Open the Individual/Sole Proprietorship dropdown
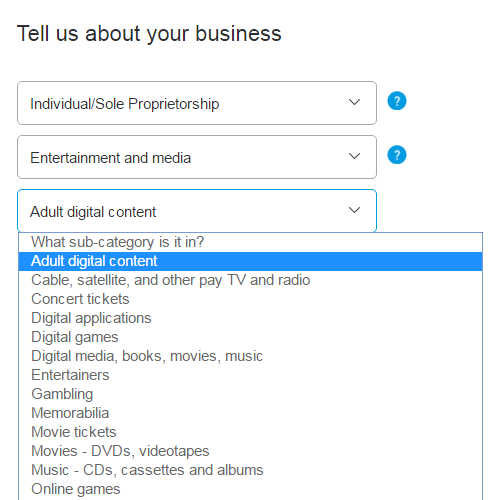500x500 pixels. 197,103
